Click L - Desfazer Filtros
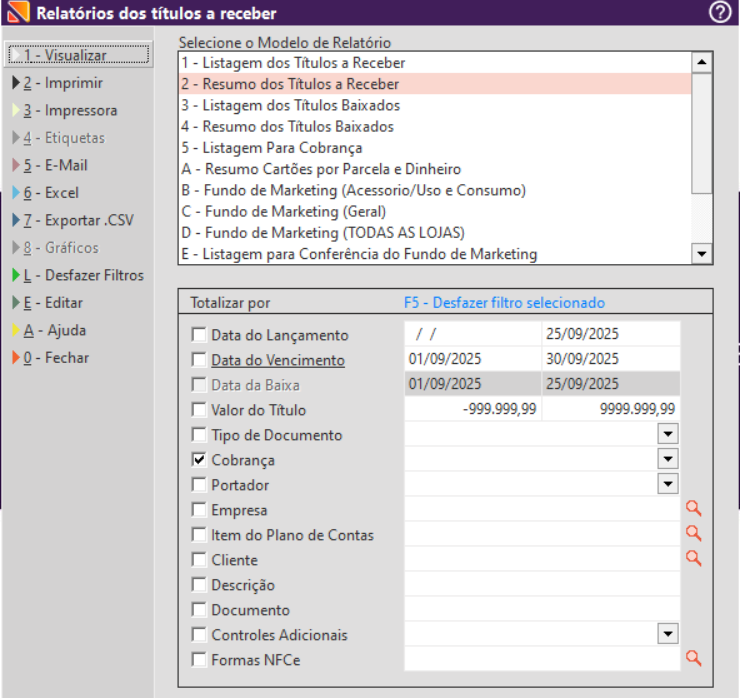 coord(78,276)
